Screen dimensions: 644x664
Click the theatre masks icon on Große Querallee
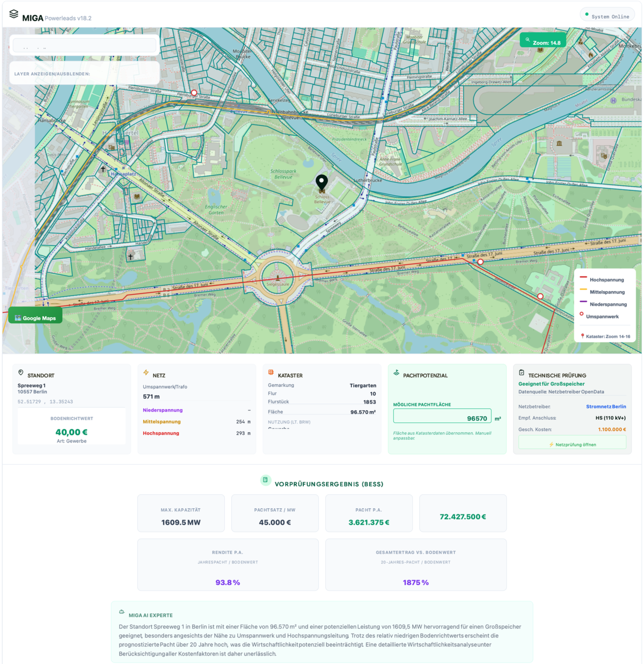click(x=604, y=155)
